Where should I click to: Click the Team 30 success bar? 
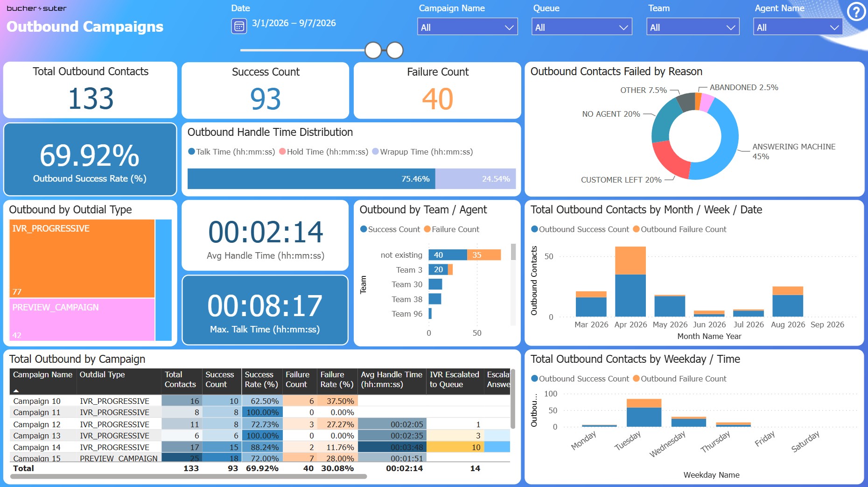pos(435,284)
